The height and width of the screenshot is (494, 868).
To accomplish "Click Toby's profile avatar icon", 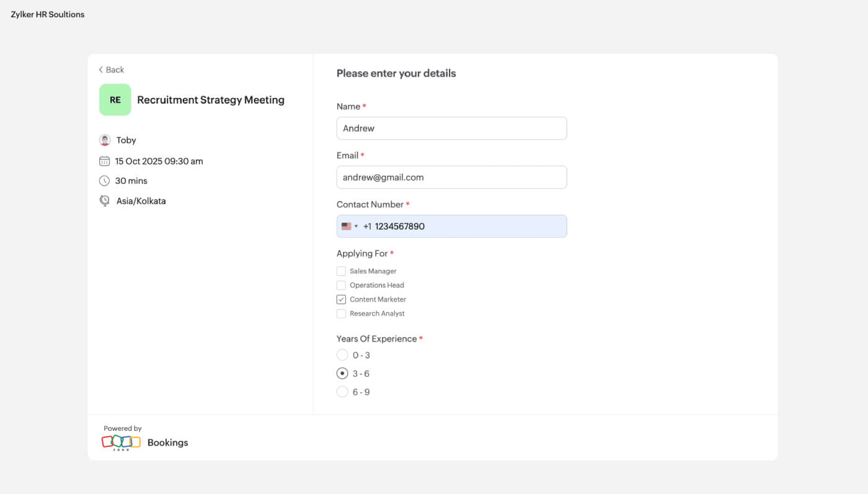I will pyautogui.click(x=104, y=140).
